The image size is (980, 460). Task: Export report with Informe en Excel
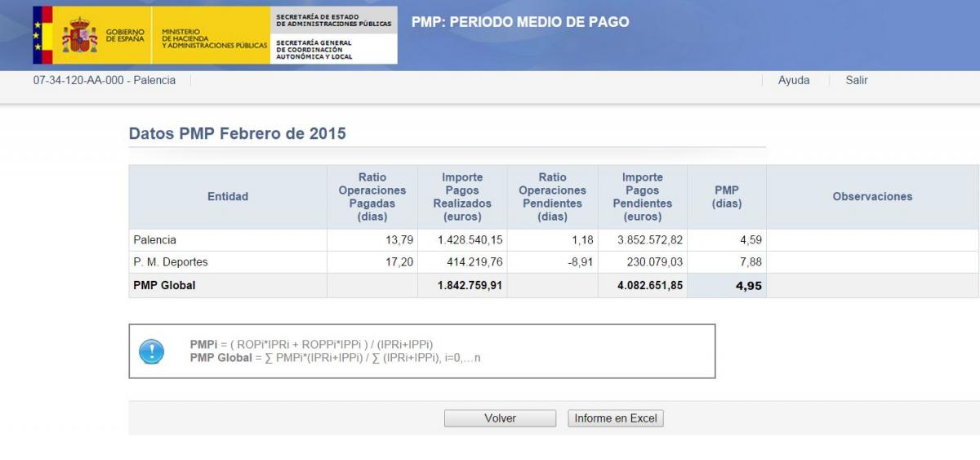[616, 418]
